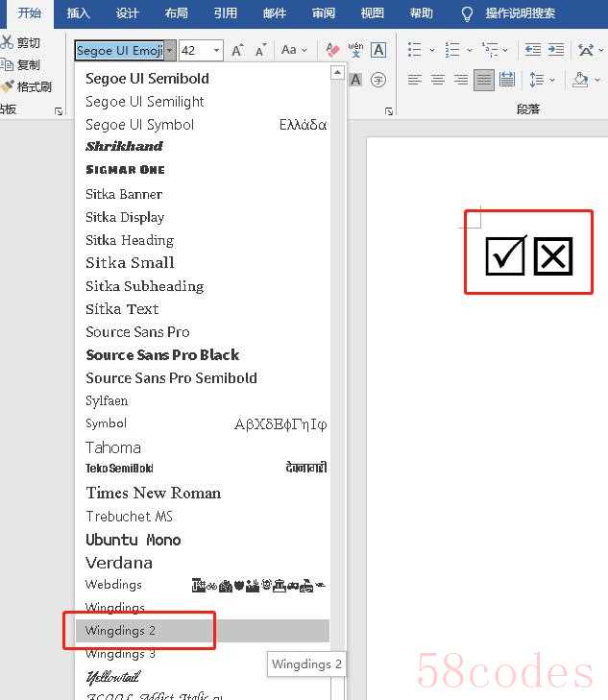
Task: Select the Webdings font
Action: 203,585
